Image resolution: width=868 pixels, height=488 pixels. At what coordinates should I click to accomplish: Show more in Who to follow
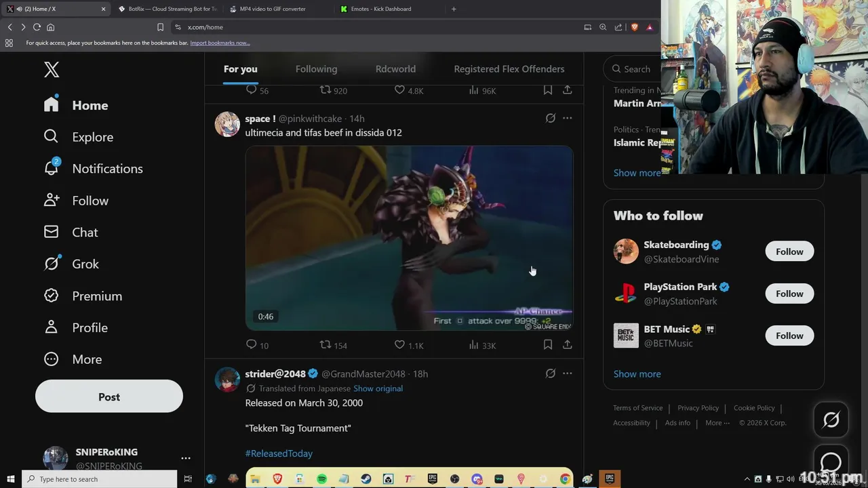click(637, 373)
